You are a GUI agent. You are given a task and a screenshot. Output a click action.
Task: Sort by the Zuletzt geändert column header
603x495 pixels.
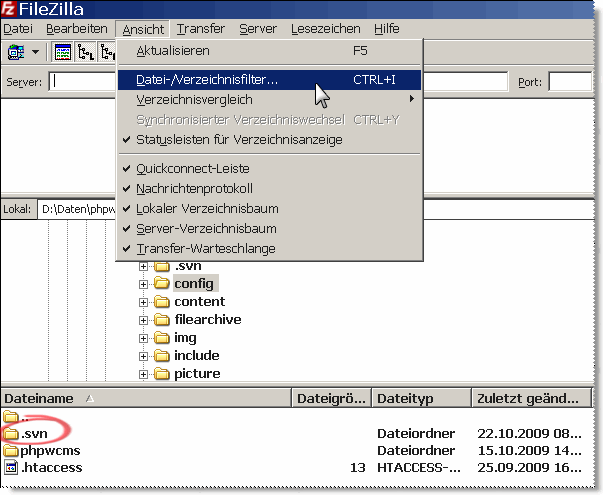pos(531,398)
